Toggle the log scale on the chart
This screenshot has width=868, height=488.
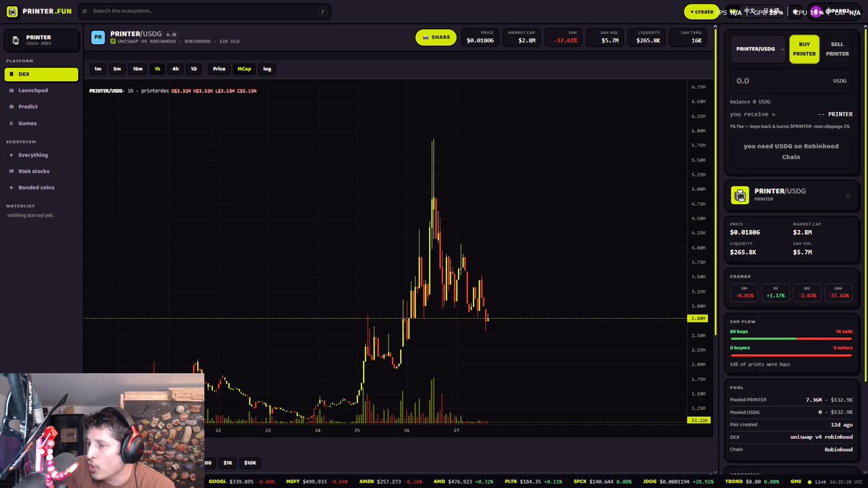267,69
